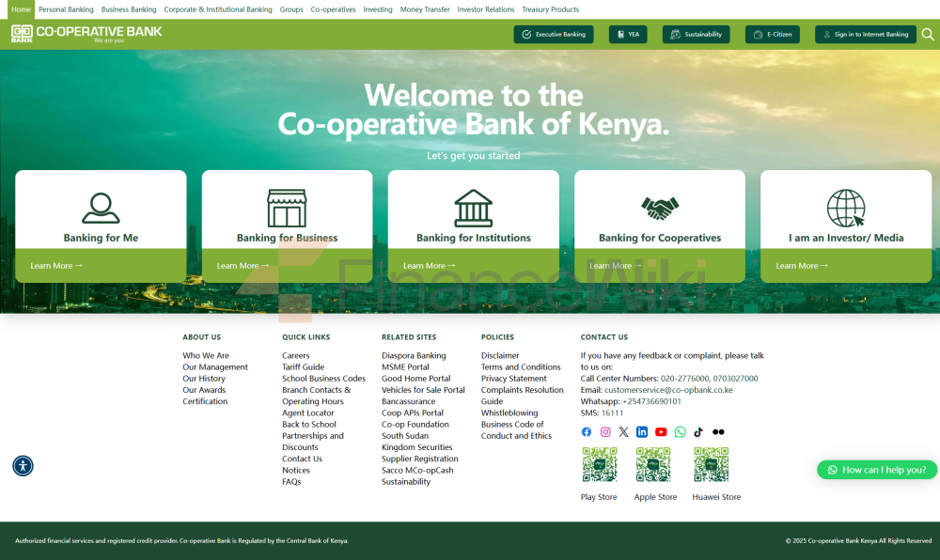Screen dimensions: 940x560
Task: Open the Facebook social icon
Action: [587, 432]
